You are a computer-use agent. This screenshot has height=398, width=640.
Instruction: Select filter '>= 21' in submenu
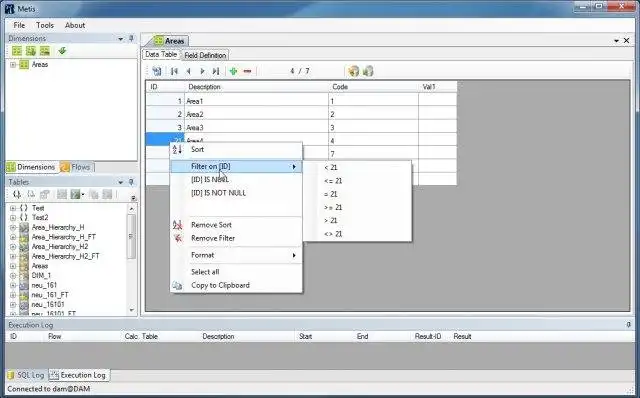pyautogui.click(x=358, y=207)
